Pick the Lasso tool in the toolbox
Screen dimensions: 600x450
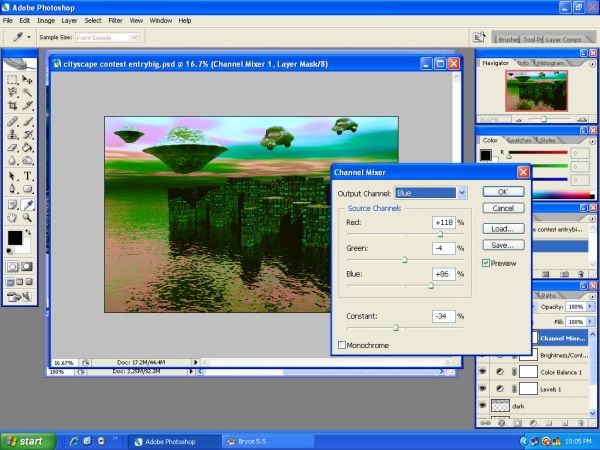(x=12, y=92)
